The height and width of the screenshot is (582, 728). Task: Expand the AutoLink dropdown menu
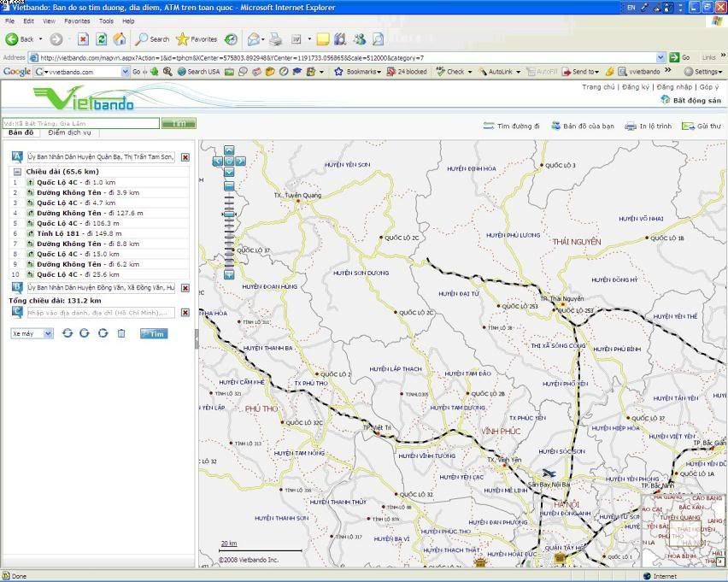[x=518, y=72]
